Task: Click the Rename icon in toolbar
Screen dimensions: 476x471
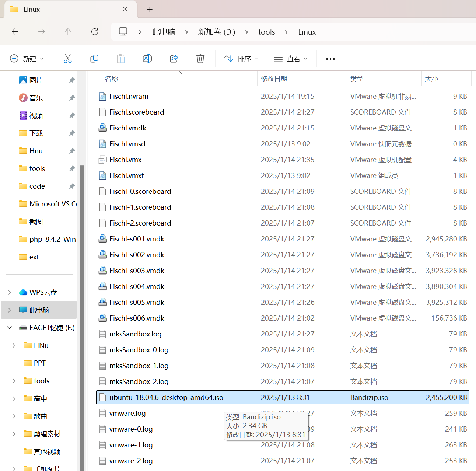Action: tap(147, 59)
